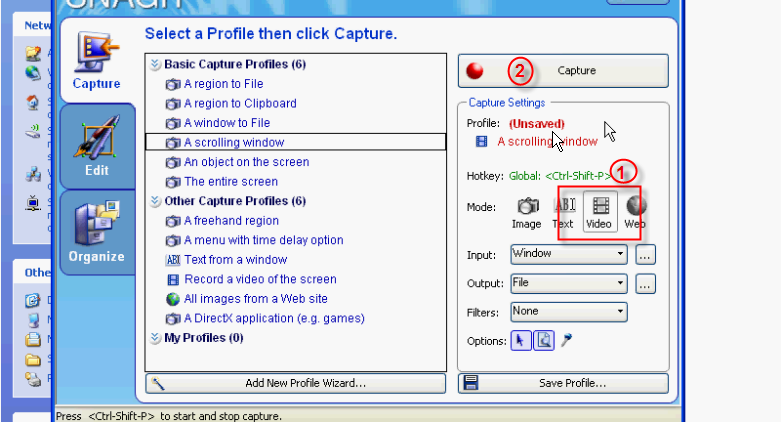781x422 pixels.
Task: Click the status bar hotkey hint text
Action: [169, 416]
